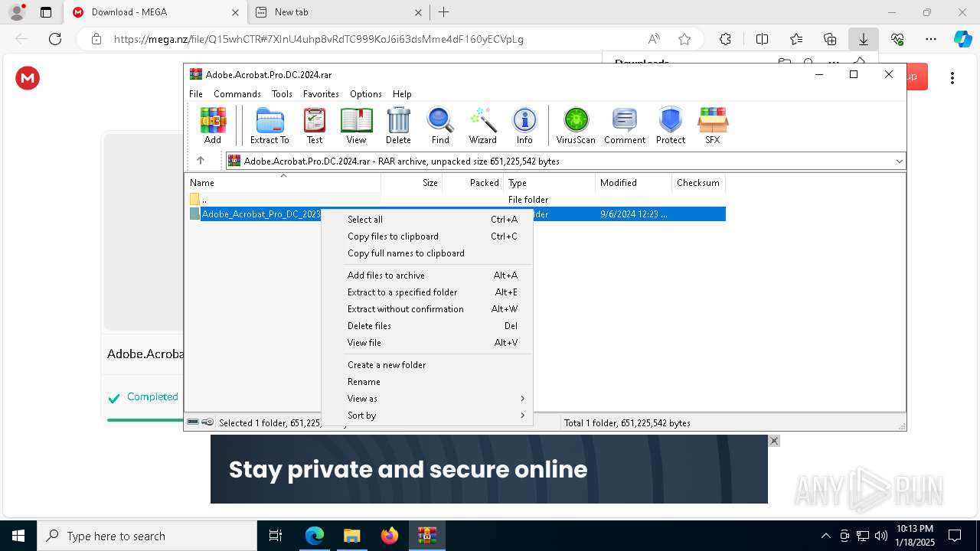Open the address path dropdown in WinRAR
Screen dimensions: 980x551
(899, 161)
